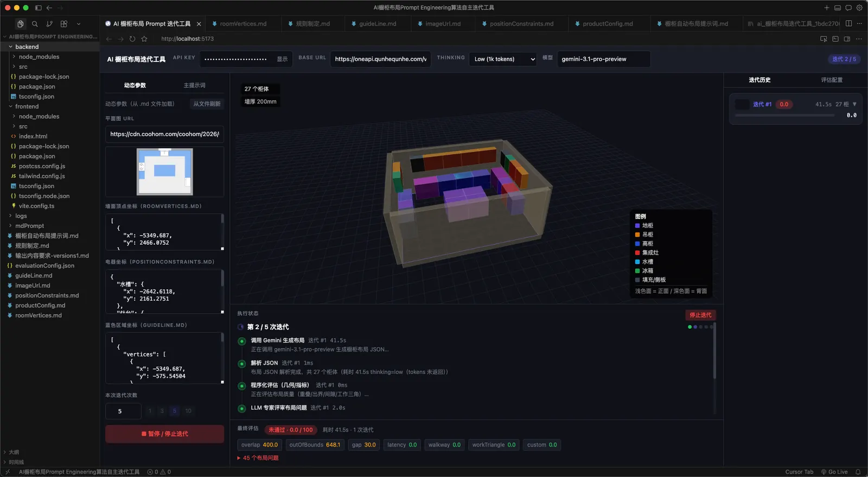This screenshot has width=868, height=477.
Task: Click the floor plan thumbnail image
Action: pyautogui.click(x=164, y=171)
